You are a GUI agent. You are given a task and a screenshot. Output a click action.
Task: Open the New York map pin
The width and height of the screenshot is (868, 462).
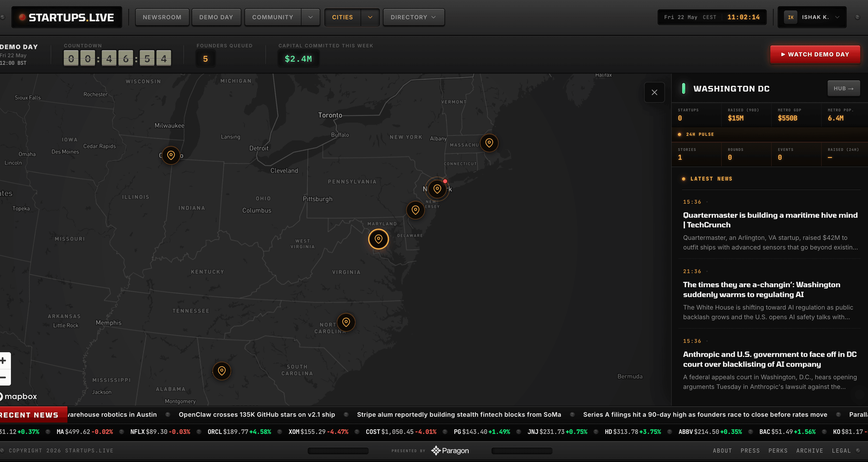tap(437, 189)
